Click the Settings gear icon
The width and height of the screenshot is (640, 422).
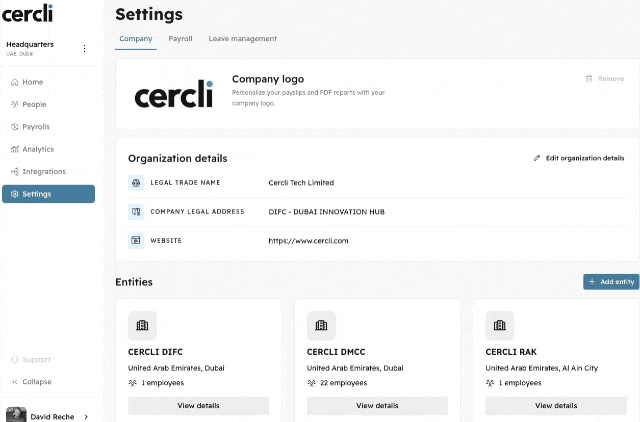(x=15, y=194)
